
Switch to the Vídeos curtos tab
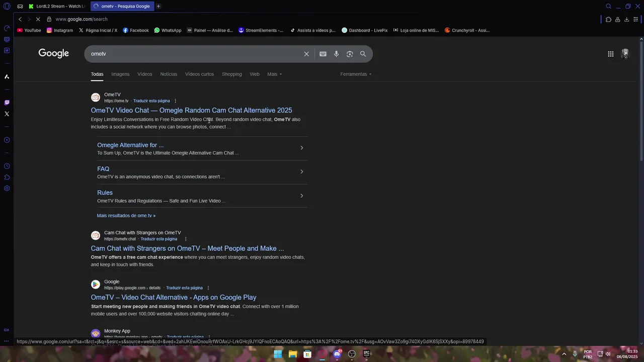click(199, 74)
